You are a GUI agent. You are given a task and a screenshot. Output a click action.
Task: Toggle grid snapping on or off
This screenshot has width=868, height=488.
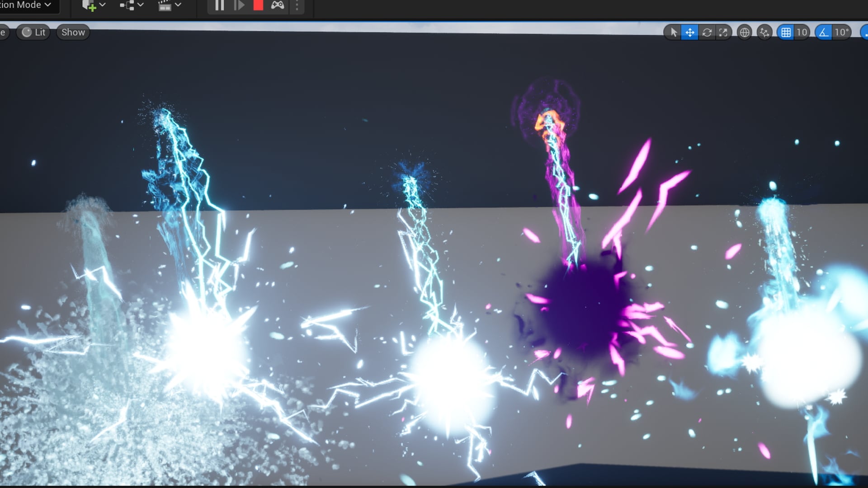pyautogui.click(x=785, y=32)
